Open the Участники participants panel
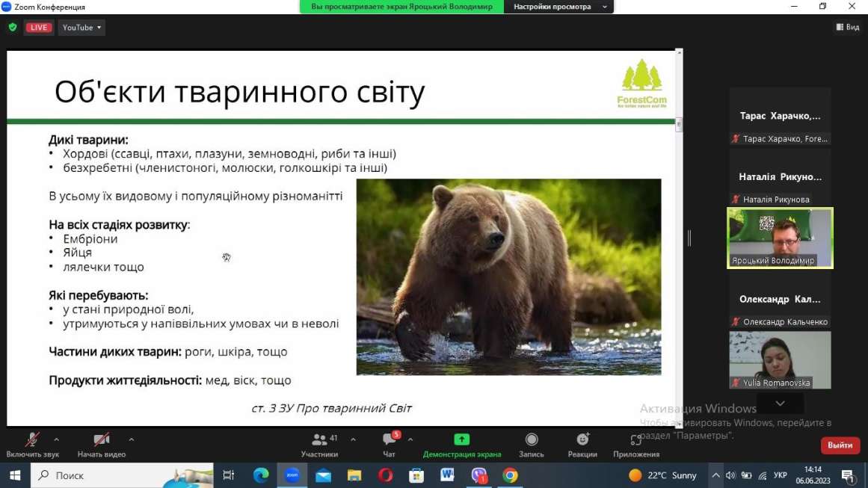 point(319,445)
